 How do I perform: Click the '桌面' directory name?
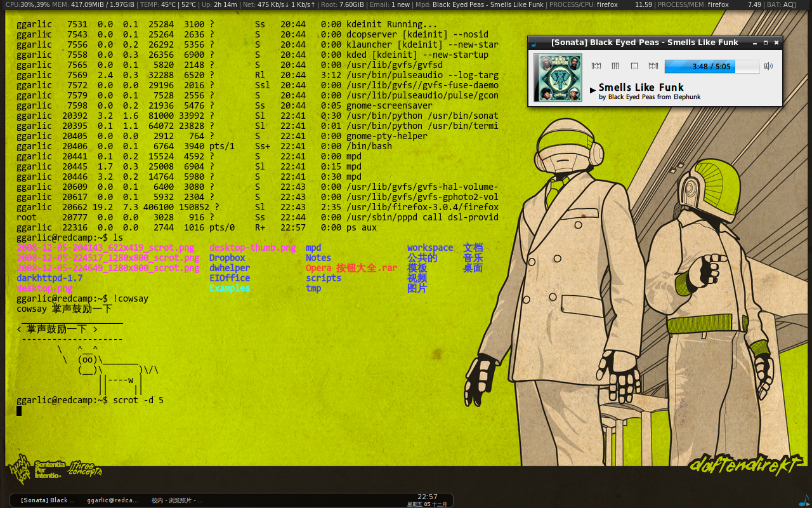click(473, 268)
